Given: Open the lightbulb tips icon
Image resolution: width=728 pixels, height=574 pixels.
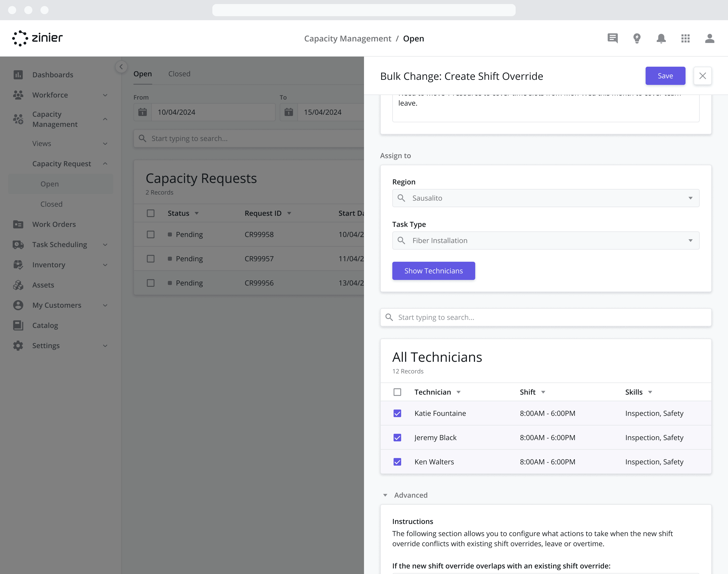Looking at the screenshot, I should point(637,38).
